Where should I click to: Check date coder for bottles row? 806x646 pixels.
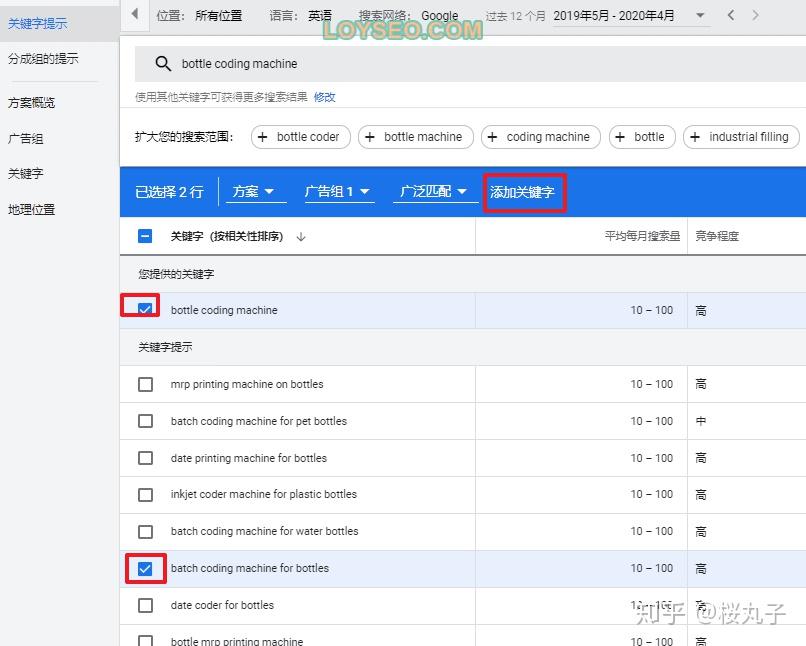[x=145, y=605]
